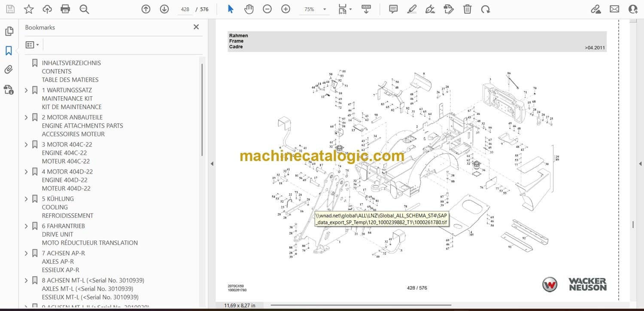Expand the 4 MOTOR 404D-22 bookmark
Image resolution: width=644 pixels, height=311 pixels.
click(x=26, y=171)
